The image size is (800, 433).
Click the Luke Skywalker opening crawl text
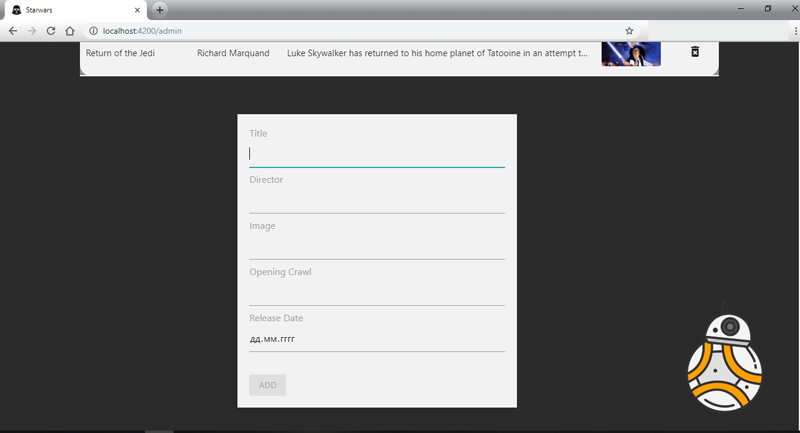pos(437,53)
